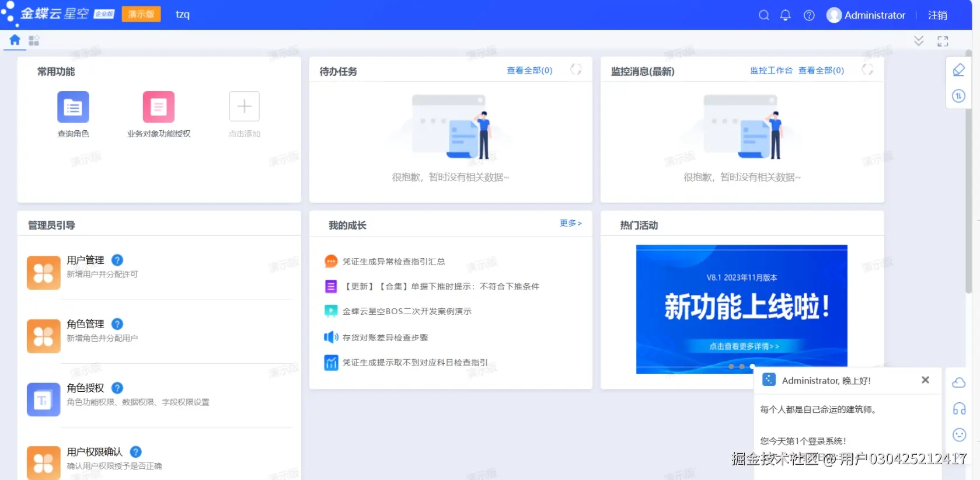980x480 pixels.
Task: Click the 演示版 badge
Action: (x=141, y=14)
